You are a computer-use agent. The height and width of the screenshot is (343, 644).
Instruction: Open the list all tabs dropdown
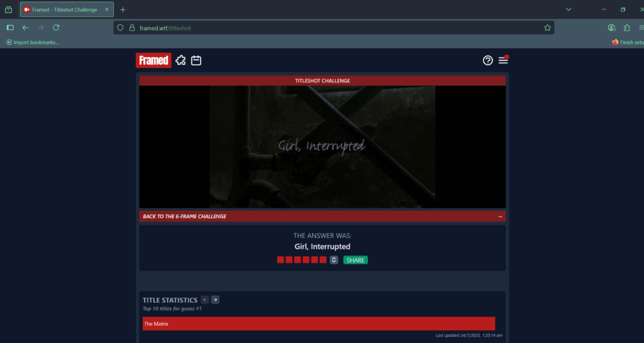pos(569,9)
